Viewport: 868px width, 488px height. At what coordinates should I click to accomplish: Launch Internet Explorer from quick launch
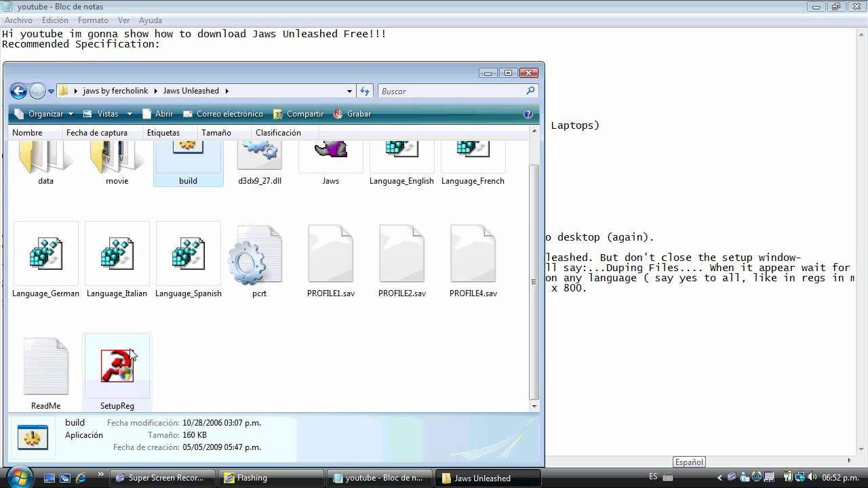point(81,478)
